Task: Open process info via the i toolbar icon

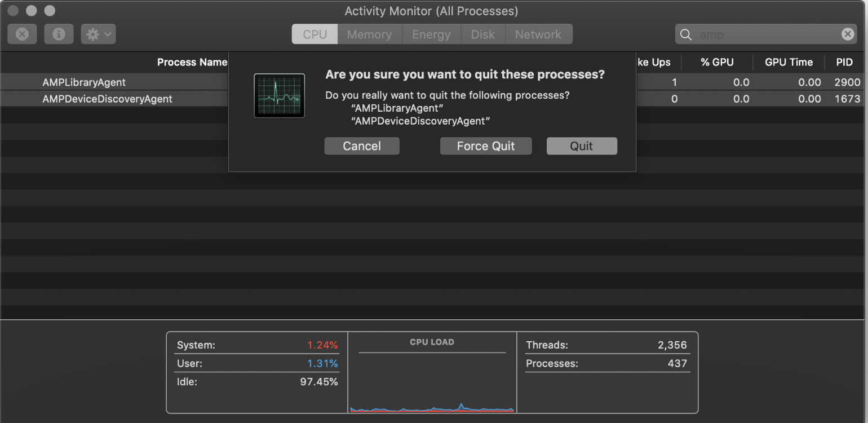Action: click(x=59, y=34)
